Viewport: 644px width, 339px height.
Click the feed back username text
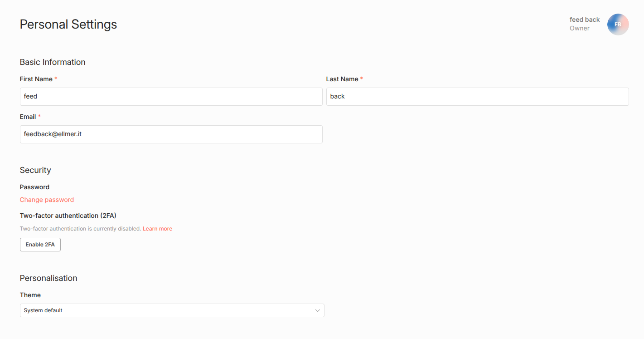584,20
